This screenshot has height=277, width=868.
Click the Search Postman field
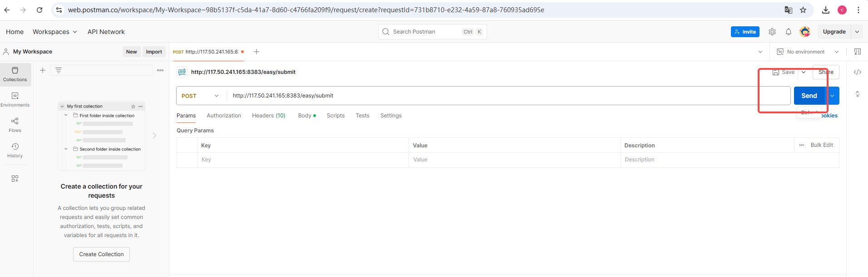432,32
